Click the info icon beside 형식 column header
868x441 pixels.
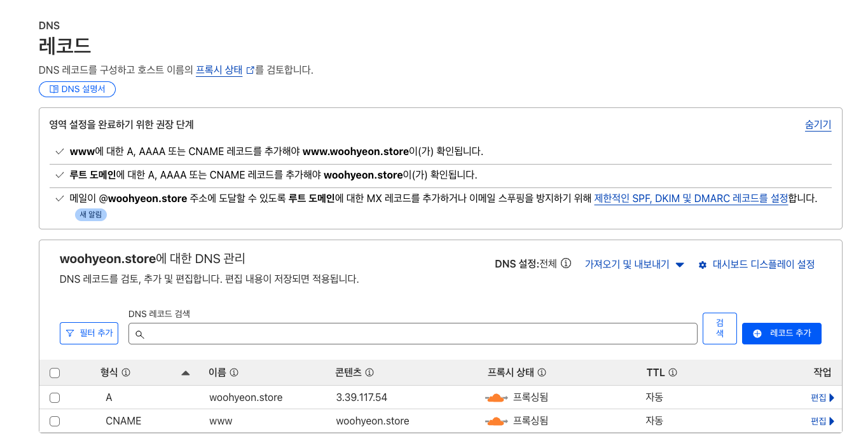(126, 372)
